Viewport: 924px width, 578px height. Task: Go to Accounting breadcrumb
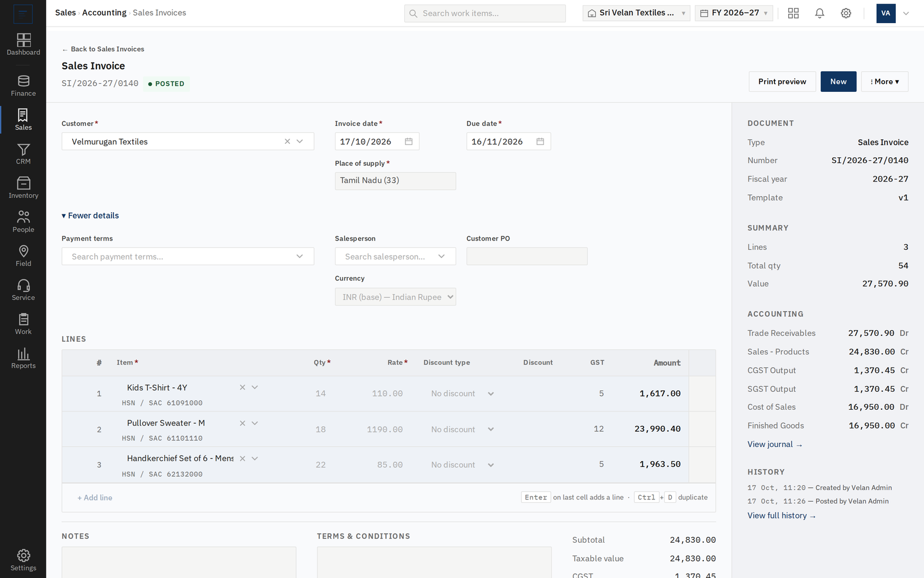tap(104, 13)
